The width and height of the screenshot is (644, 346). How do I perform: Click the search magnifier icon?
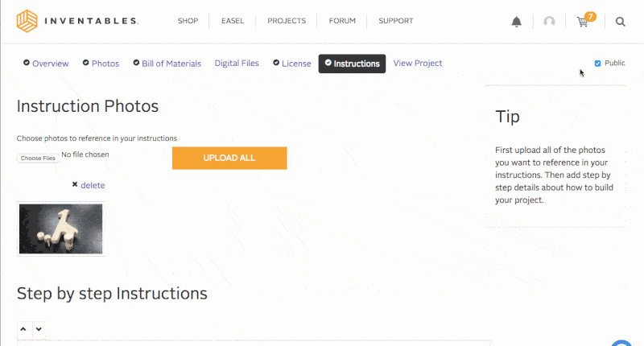coord(621,22)
